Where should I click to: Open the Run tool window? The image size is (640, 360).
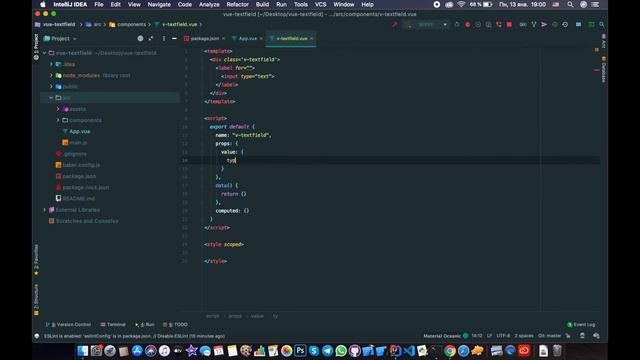[x=145, y=324]
